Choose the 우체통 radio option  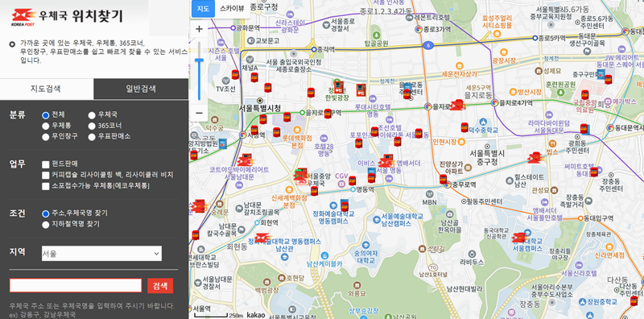click(46, 126)
